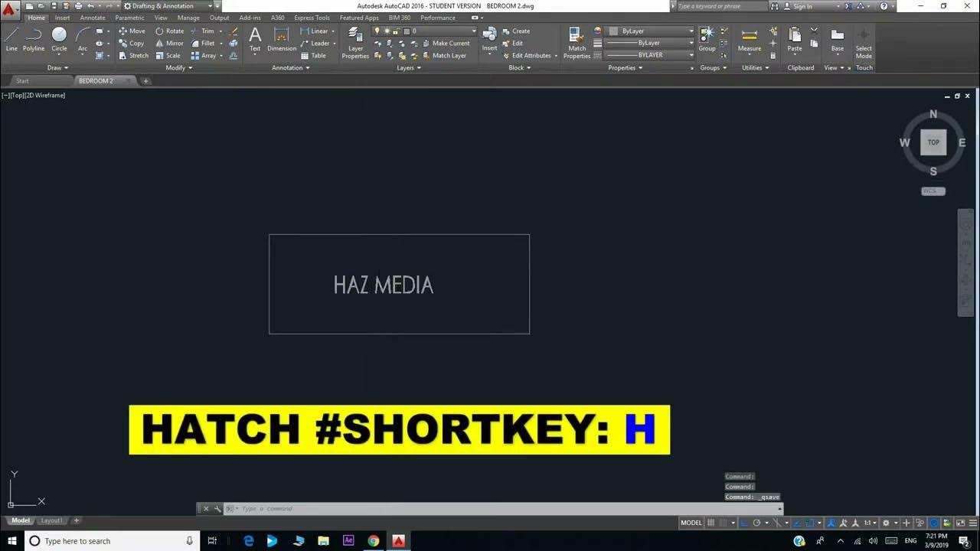Select the Arc tool

pyautogui.click(x=83, y=38)
